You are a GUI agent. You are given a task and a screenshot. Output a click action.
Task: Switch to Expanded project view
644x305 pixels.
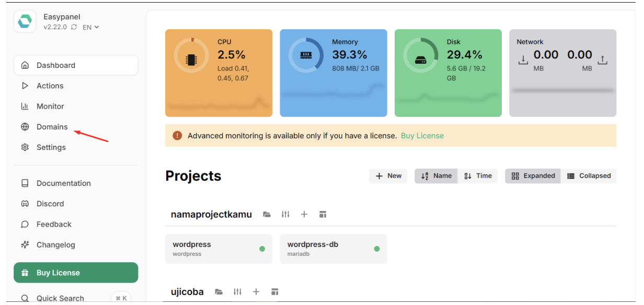[533, 176]
